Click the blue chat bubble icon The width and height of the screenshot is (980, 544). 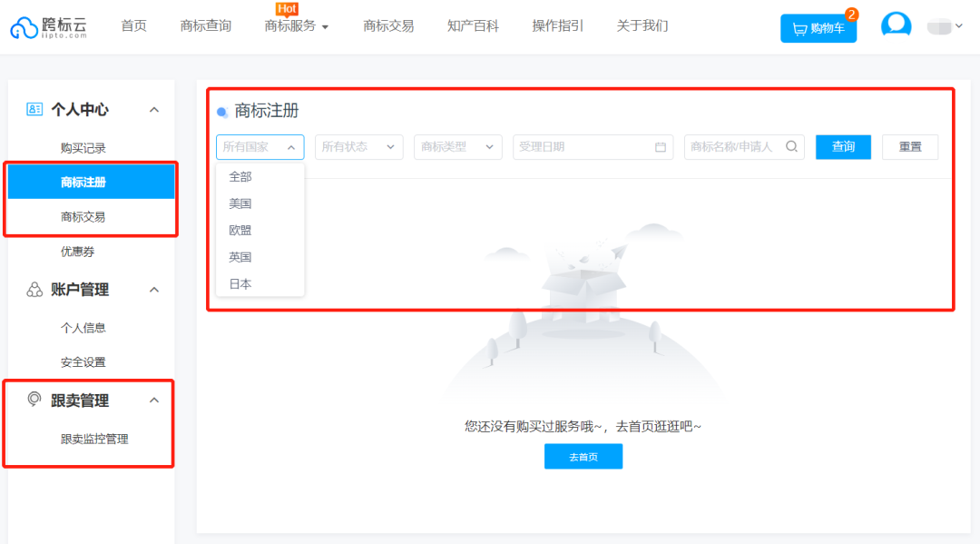coord(897,25)
